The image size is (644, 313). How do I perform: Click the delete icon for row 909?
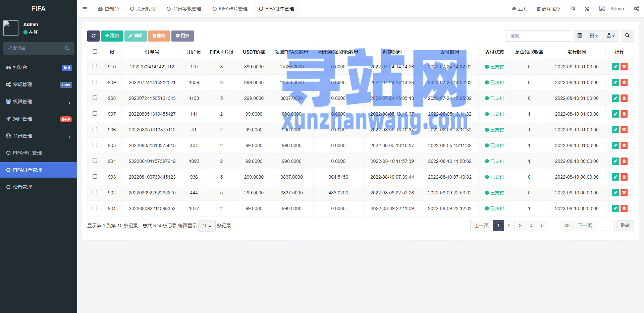(624, 82)
